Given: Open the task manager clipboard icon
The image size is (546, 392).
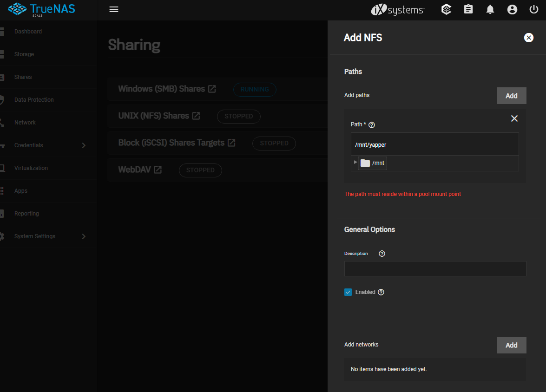Looking at the screenshot, I should [x=468, y=9].
